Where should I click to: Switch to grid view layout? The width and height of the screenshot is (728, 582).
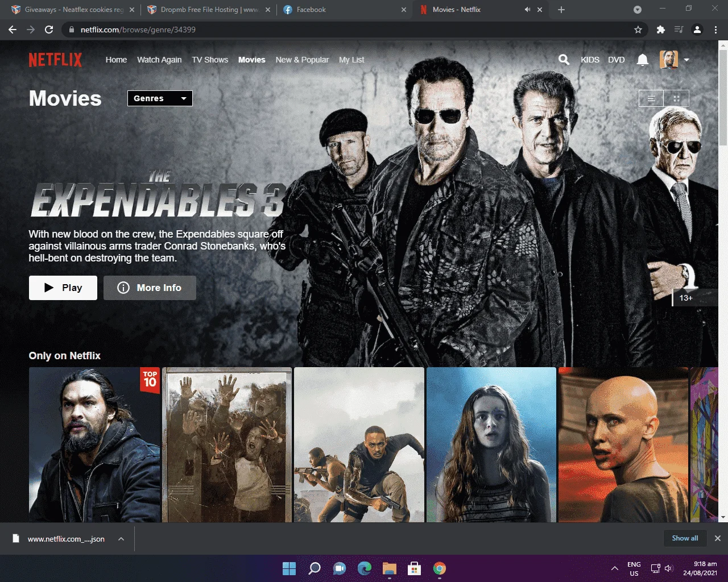[x=676, y=98]
